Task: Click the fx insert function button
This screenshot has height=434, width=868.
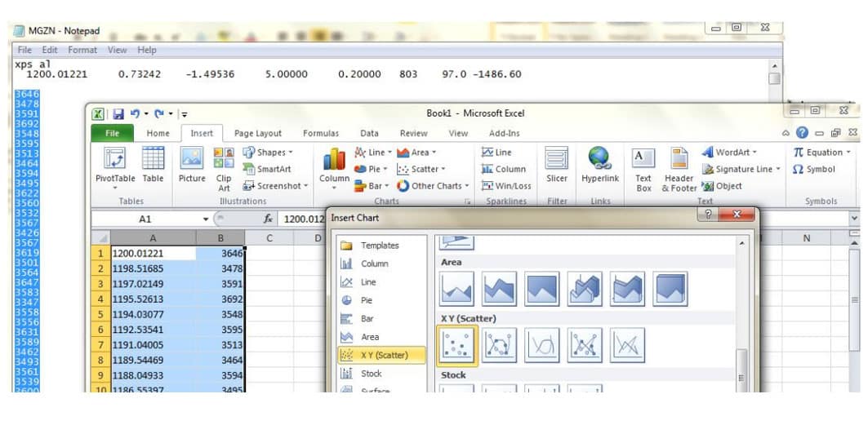Action: coord(268,219)
